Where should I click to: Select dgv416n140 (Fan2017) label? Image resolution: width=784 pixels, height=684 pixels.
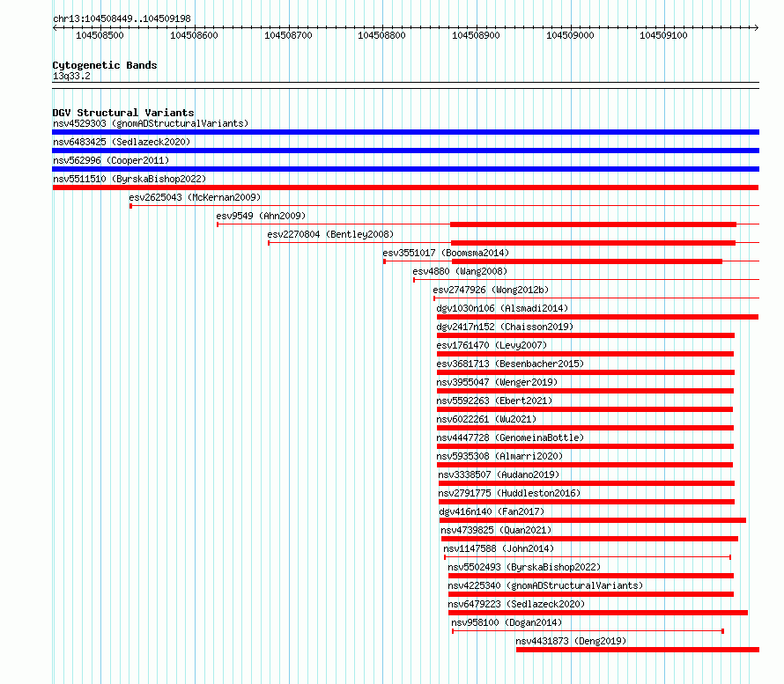492,511
